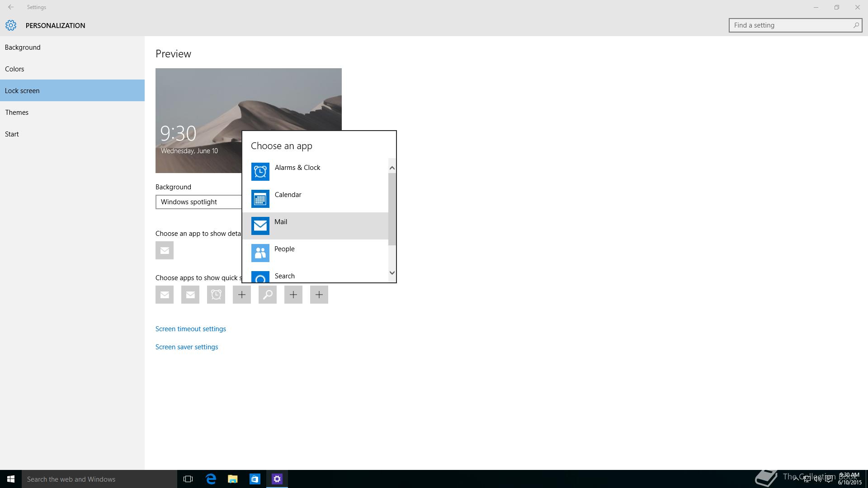Open File Explorer from taskbar

click(233, 479)
